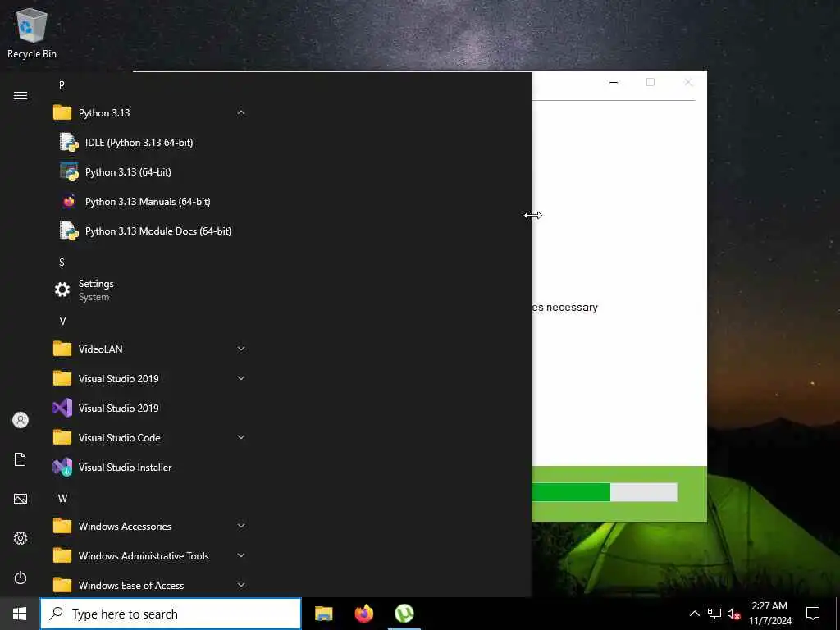Open Pictures from Start sidebar
Viewport: 840px width, 630px height.
click(x=21, y=499)
